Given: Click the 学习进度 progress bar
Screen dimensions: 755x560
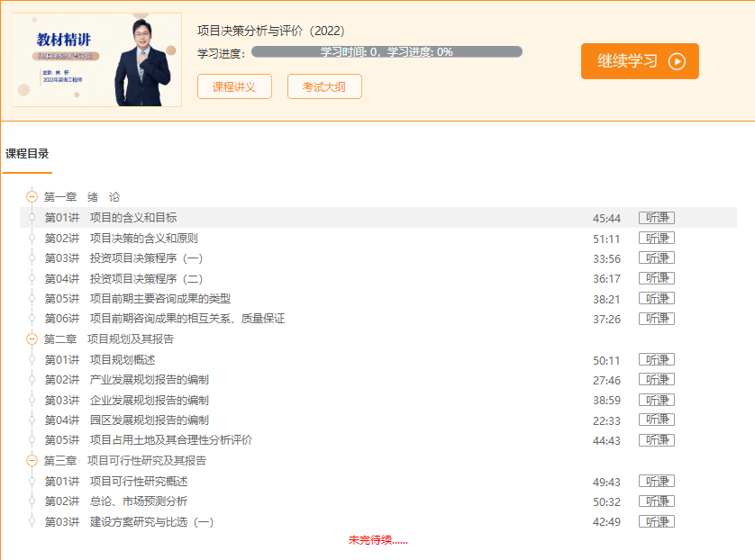Looking at the screenshot, I should (387, 51).
